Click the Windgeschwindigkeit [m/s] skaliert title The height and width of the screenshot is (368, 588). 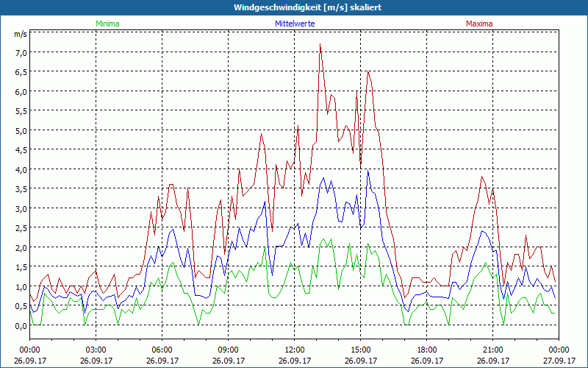coord(307,7)
